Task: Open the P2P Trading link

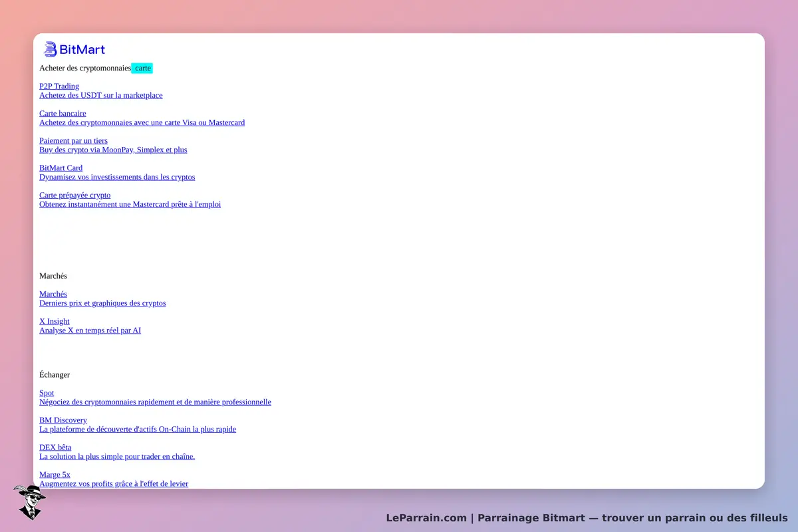Action: click(x=59, y=86)
